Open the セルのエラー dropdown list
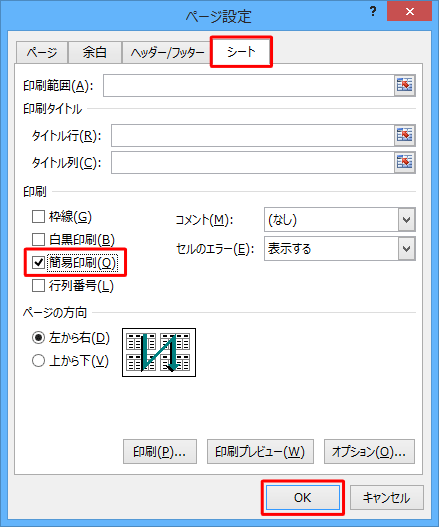The image size is (439, 527). 406,249
